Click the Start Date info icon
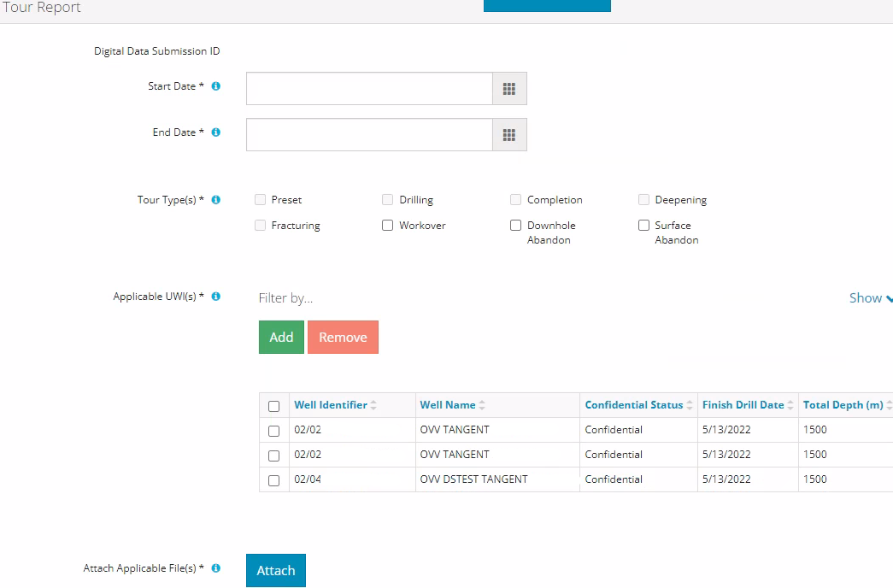 point(216,86)
